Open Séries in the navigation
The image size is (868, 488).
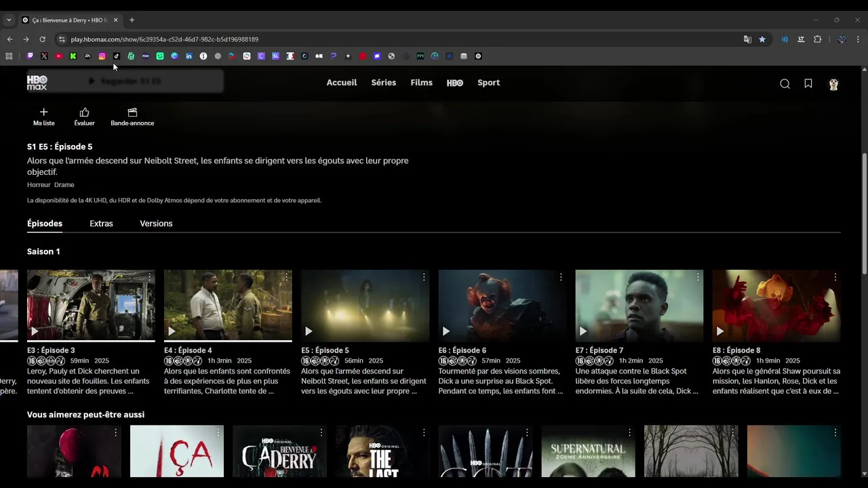384,83
